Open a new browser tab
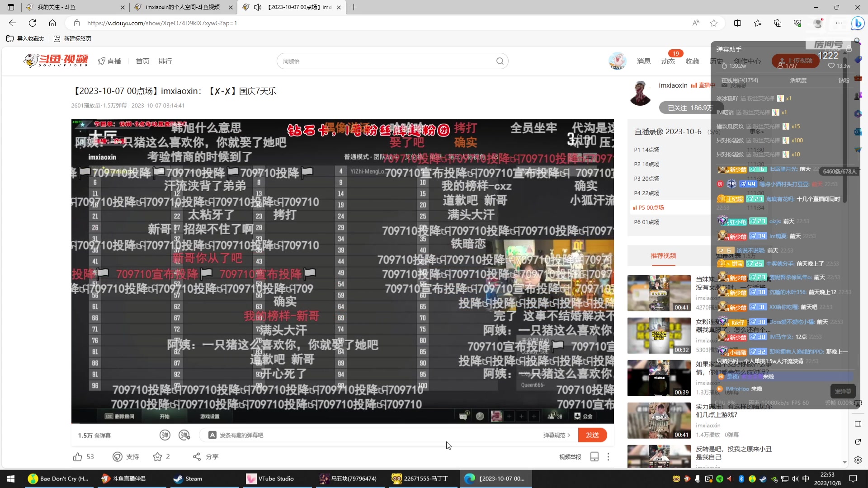The width and height of the screenshot is (868, 488). (354, 7)
